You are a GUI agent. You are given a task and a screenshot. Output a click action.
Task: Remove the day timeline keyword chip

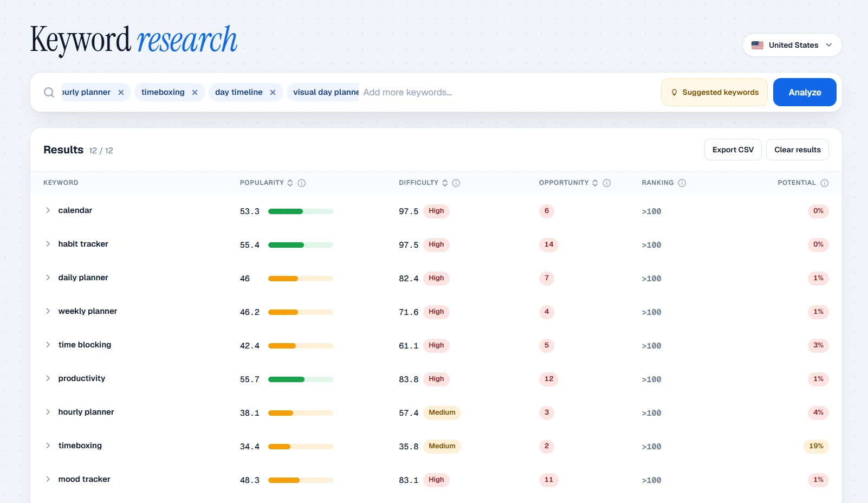coord(273,93)
